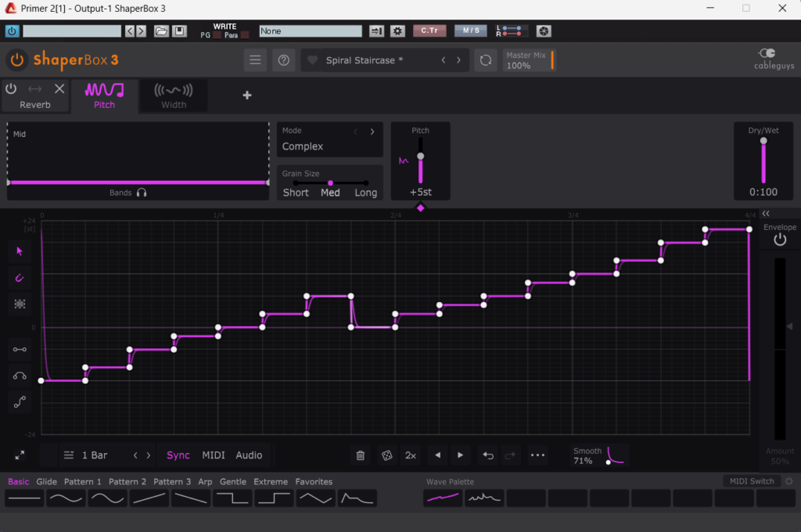This screenshot has width=801, height=532.
Task: Click the MIDI trigger mode button
Action: pyautogui.click(x=213, y=455)
